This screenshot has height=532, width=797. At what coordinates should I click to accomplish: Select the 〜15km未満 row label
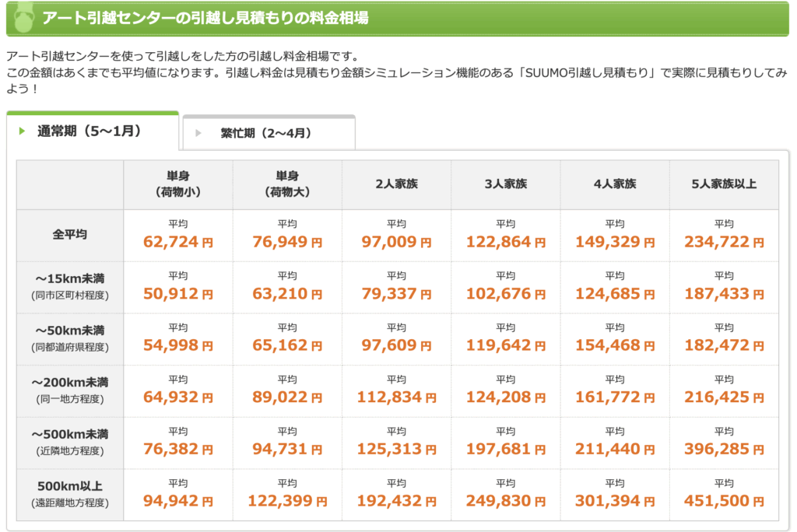click(x=70, y=286)
